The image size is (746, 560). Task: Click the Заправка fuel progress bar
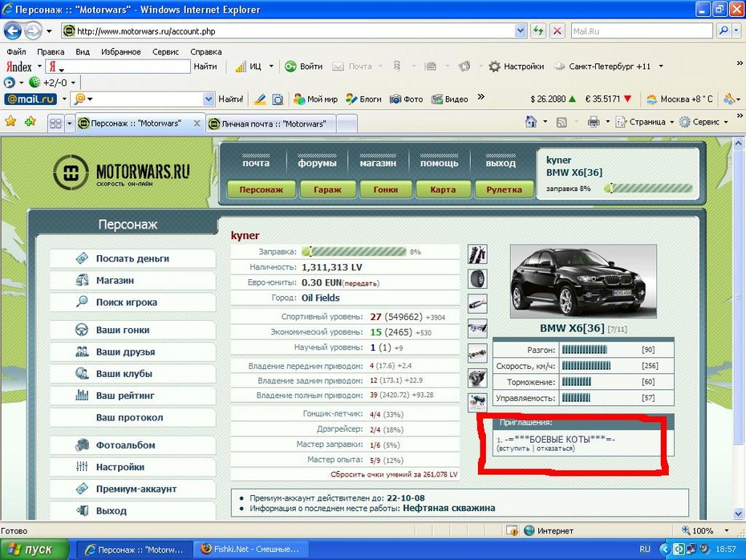pos(355,252)
